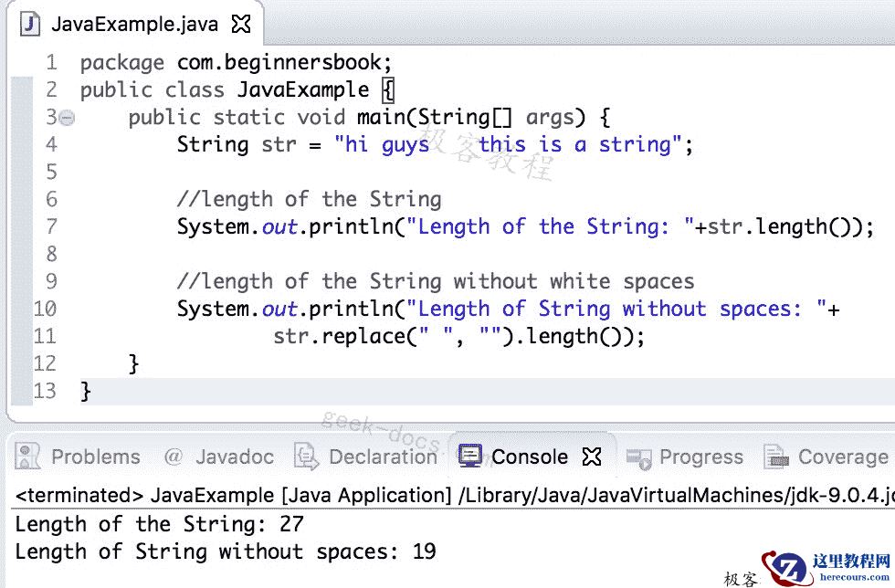Screen dimensions: 895x588
Task: Close the JavaExample.java editor tab
Action: [240, 24]
